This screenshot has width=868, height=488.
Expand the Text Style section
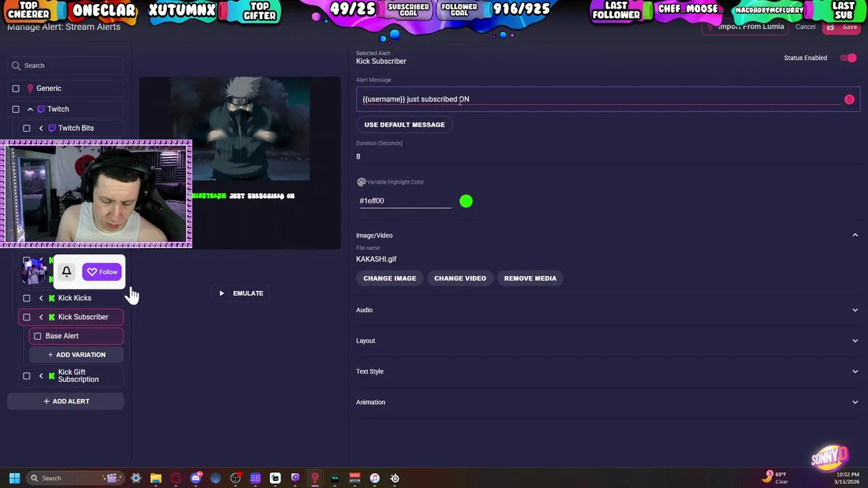608,371
